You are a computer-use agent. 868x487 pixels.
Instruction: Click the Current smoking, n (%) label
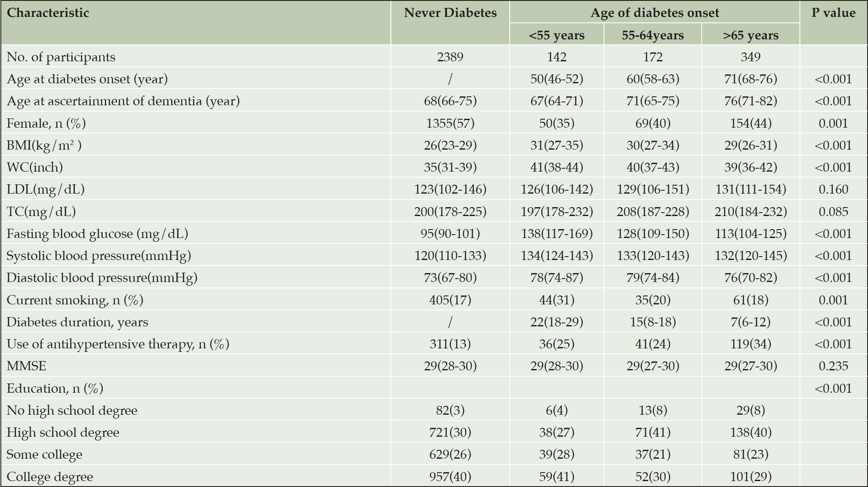pos(75,300)
